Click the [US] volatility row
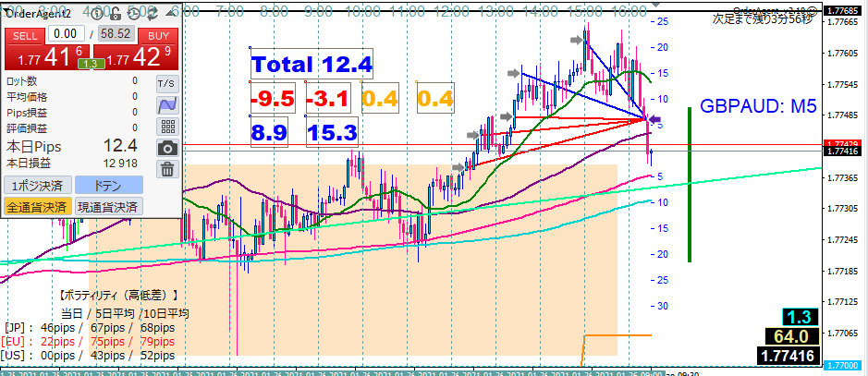Screen dimensions: 868x376 tap(88, 355)
